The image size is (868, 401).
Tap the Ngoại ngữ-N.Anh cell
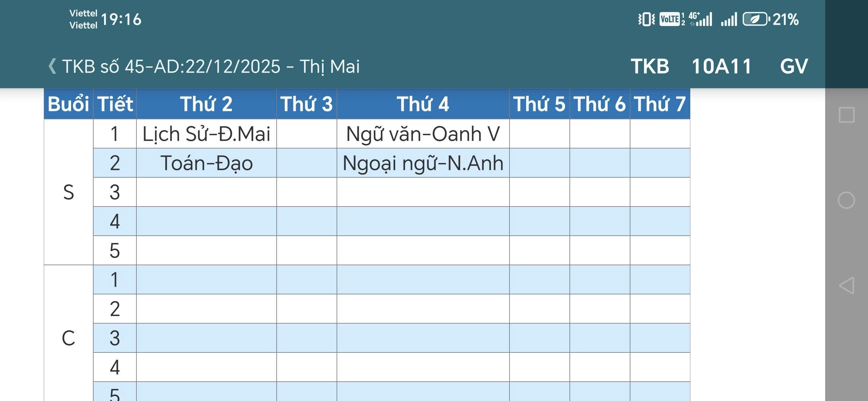423,163
